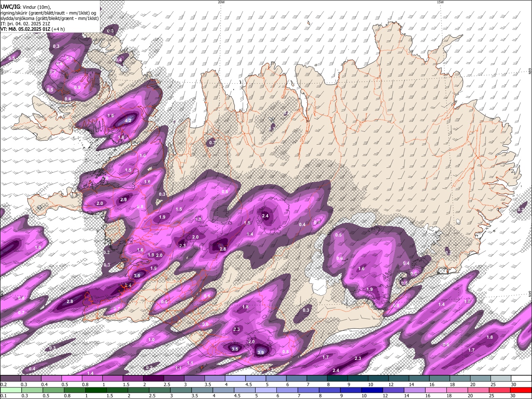Click the '15W' longitude label

[x=440, y=2]
